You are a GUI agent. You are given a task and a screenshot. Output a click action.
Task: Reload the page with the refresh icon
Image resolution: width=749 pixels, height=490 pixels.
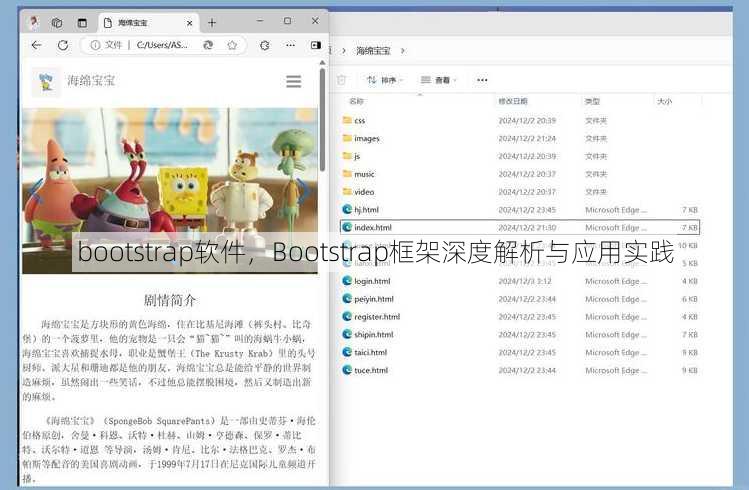(x=63, y=45)
